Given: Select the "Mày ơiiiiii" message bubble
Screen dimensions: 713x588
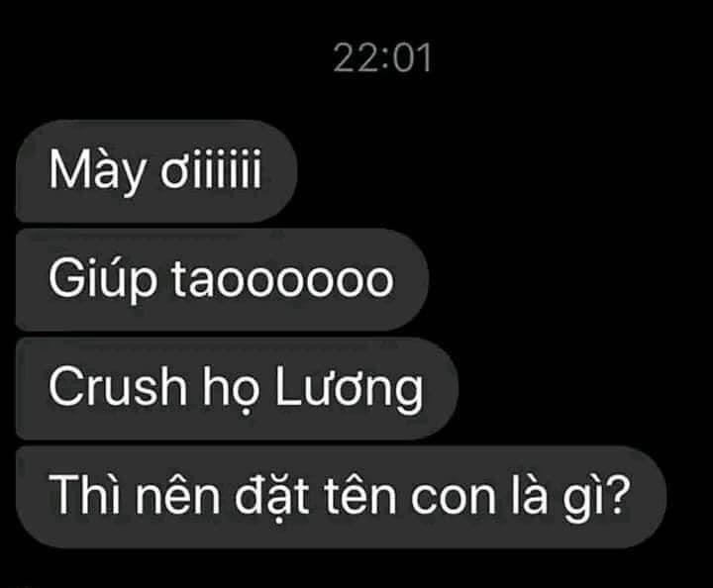Looking at the screenshot, I should [156, 171].
